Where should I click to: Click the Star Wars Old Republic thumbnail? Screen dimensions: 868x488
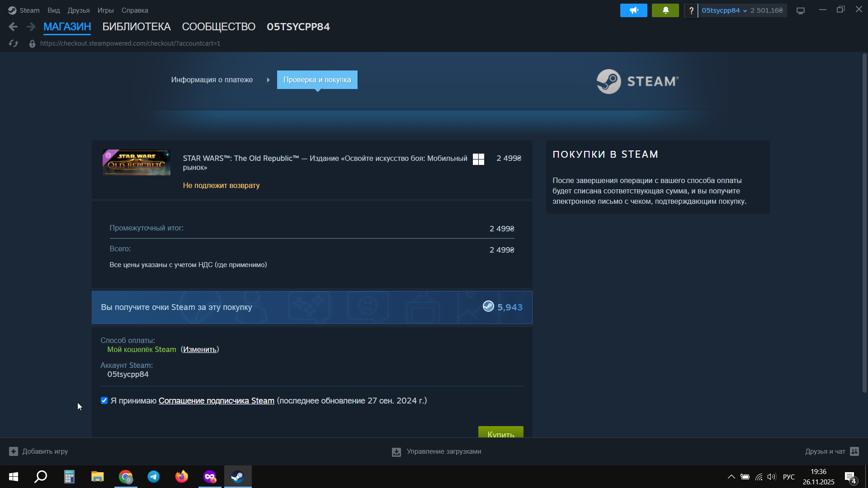click(x=137, y=163)
